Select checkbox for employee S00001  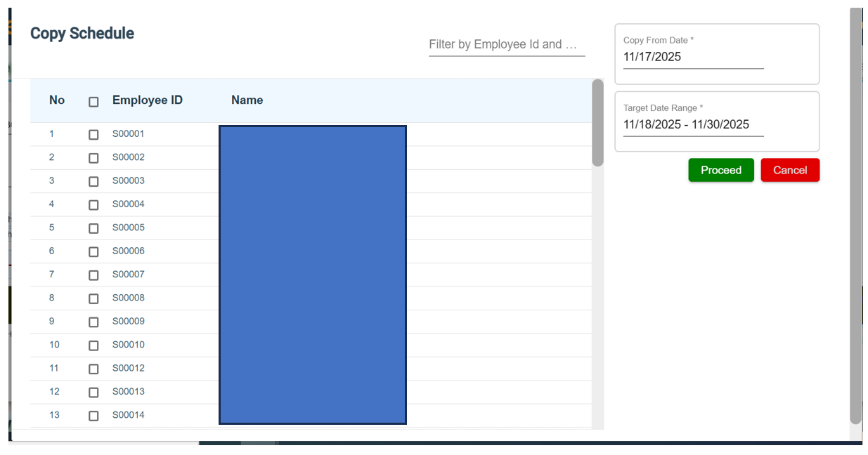tap(93, 135)
